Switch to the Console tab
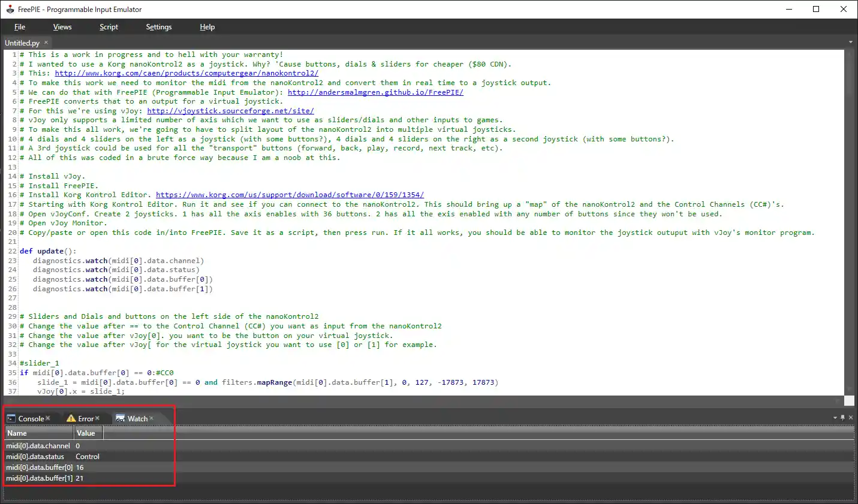Screen dimensions: 858x504 click(31, 419)
